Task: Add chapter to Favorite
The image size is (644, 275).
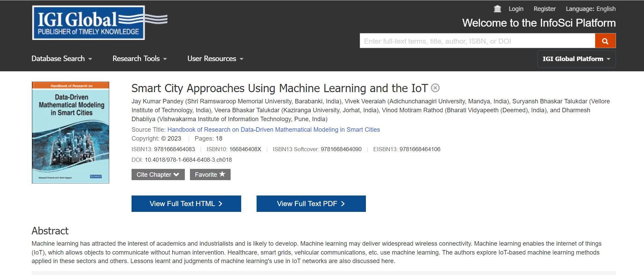Action: (210, 175)
